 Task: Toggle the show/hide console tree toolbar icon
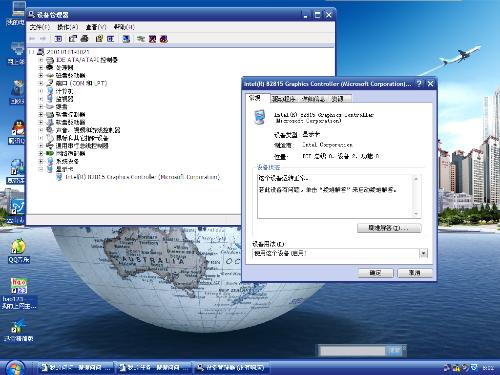tap(58, 39)
